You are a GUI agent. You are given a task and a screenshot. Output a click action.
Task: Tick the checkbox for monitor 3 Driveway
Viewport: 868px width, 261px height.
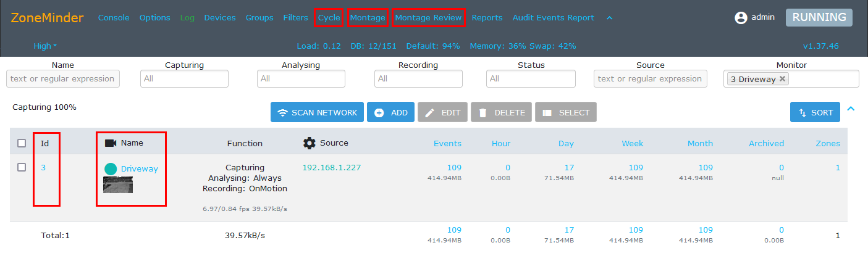(x=22, y=167)
